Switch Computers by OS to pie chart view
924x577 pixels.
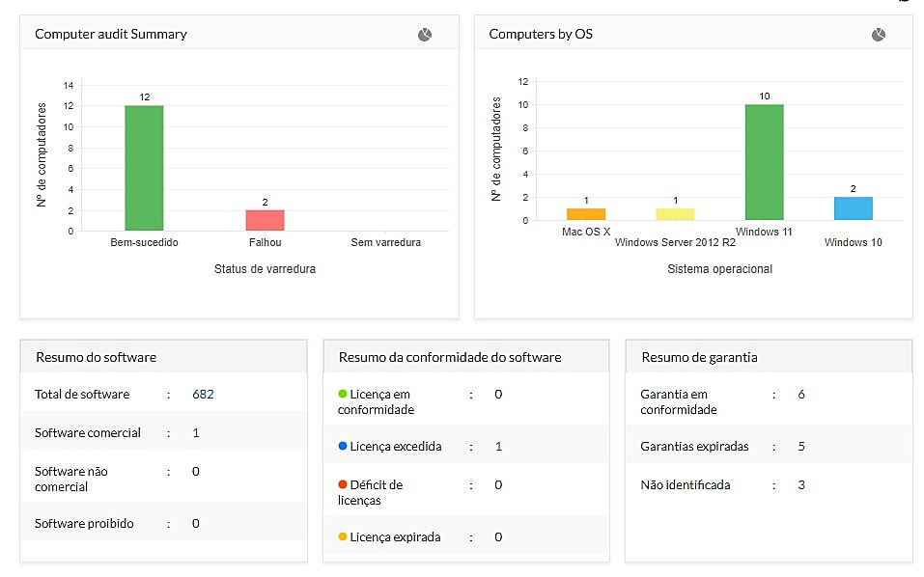tap(879, 35)
